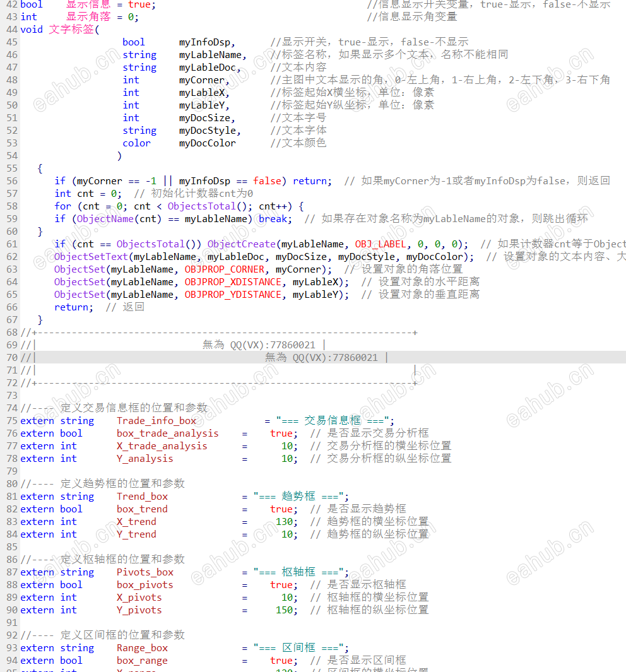Click the variable Y_analysis
The height and width of the screenshot is (672, 626).
(145, 459)
